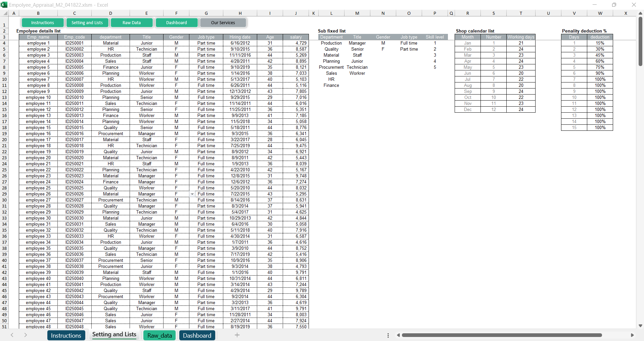The image size is (644, 341).
Task: Click the previous sheet navigation arrow
Action: pos(12,335)
